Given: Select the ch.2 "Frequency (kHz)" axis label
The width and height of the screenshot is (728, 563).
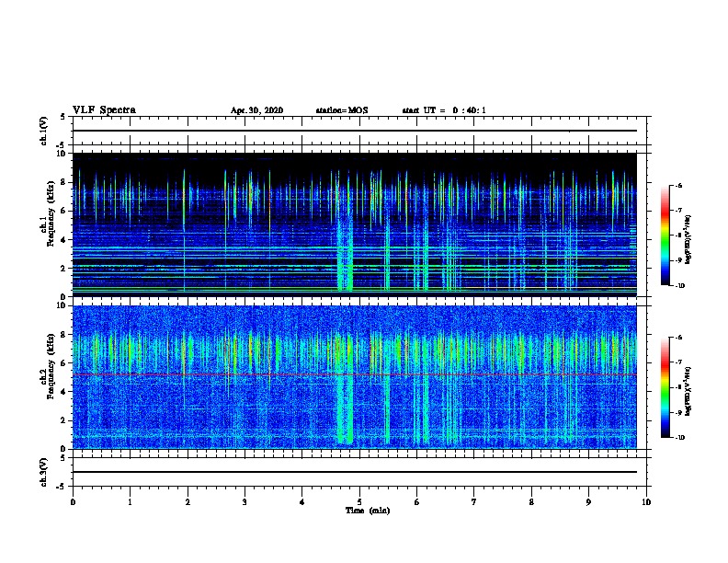Looking at the screenshot, I should (51, 366).
